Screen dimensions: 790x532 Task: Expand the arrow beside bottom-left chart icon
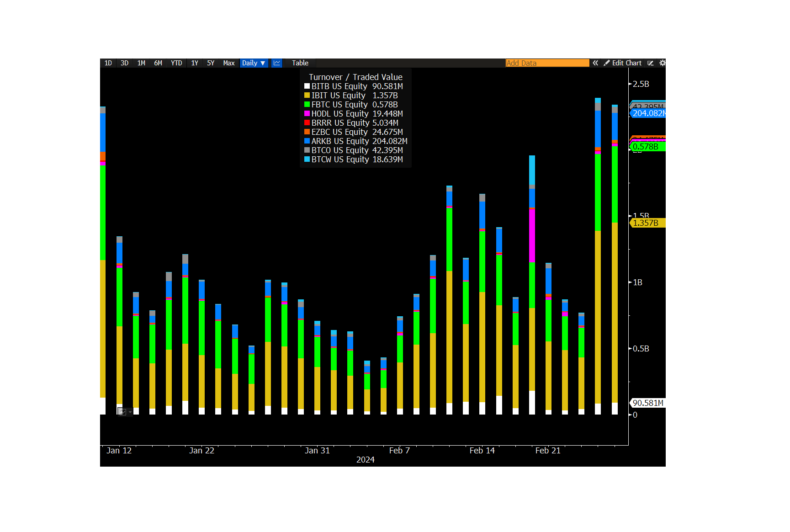[130, 412]
